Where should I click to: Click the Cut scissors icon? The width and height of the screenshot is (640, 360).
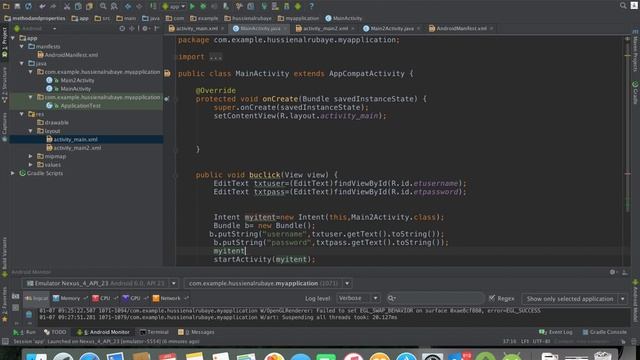tap(67, 6)
